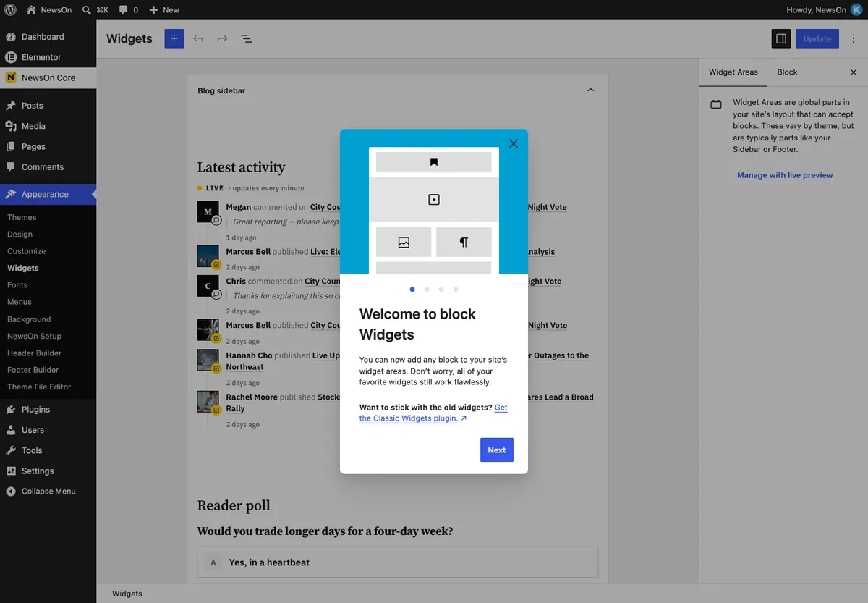Click the Widget Areas description icon
This screenshot has width=868, height=603.
716,104
